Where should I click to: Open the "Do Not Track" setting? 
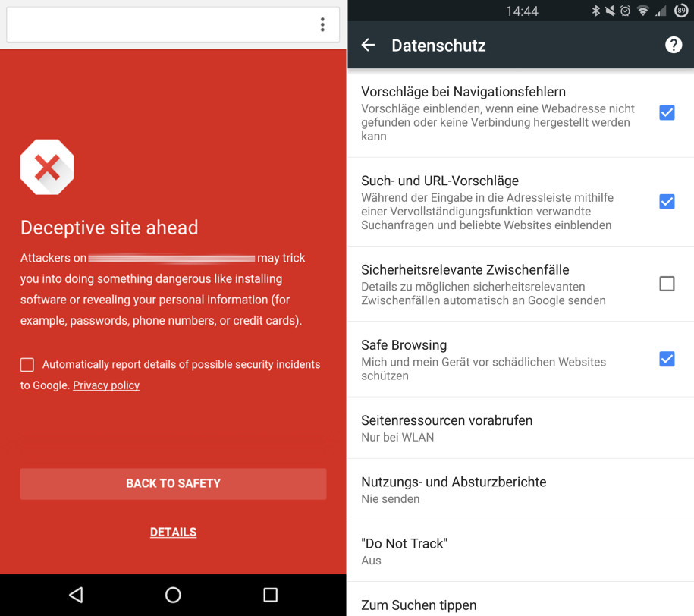(x=520, y=551)
